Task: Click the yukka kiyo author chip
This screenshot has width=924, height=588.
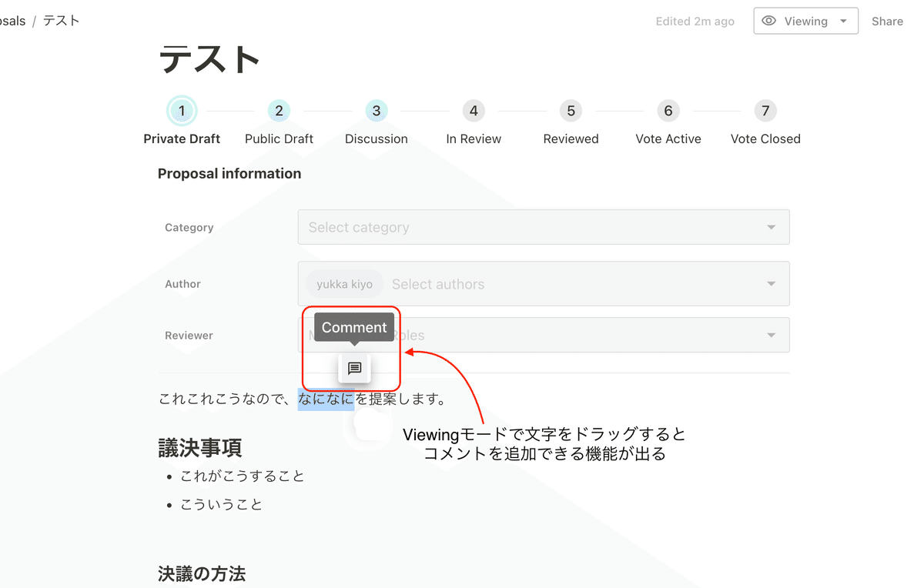Action: coord(344,283)
